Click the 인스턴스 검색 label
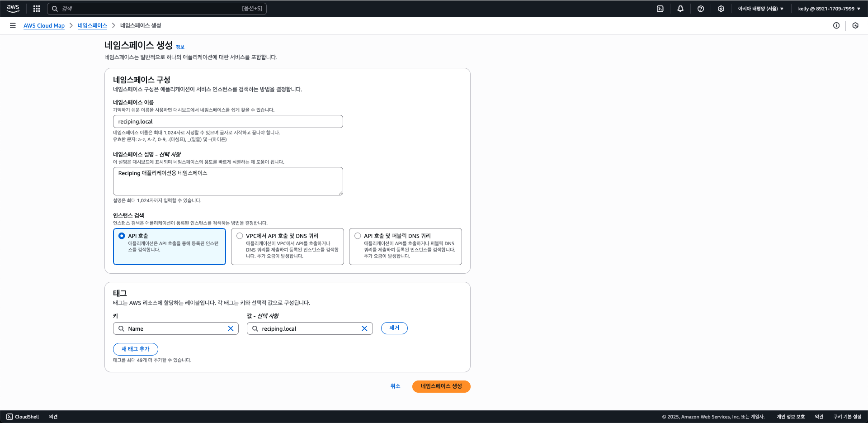868x423 pixels. click(128, 215)
